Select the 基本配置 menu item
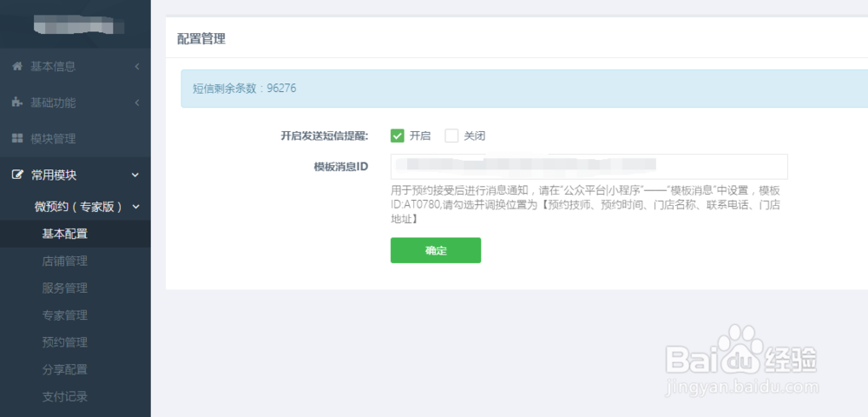The height and width of the screenshot is (417, 868). click(76, 234)
